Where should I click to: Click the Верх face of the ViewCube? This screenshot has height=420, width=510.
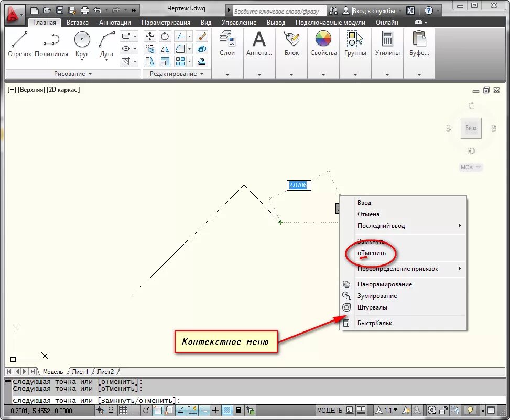click(x=471, y=128)
